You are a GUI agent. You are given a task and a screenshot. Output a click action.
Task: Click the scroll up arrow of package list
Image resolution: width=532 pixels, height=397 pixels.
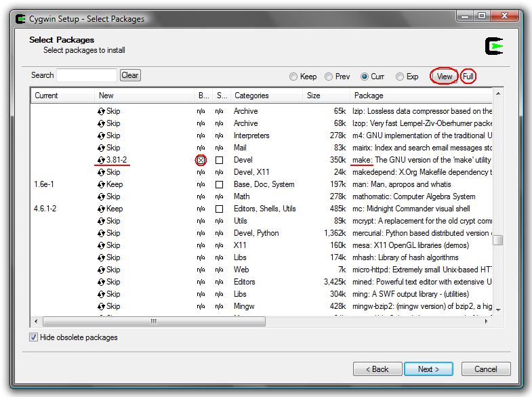(x=497, y=93)
